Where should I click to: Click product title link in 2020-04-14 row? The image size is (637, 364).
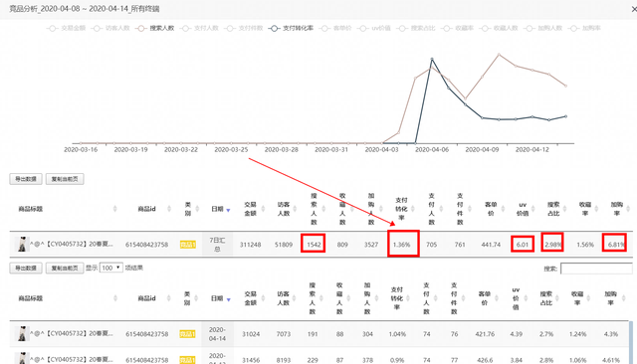(x=71, y=333)
